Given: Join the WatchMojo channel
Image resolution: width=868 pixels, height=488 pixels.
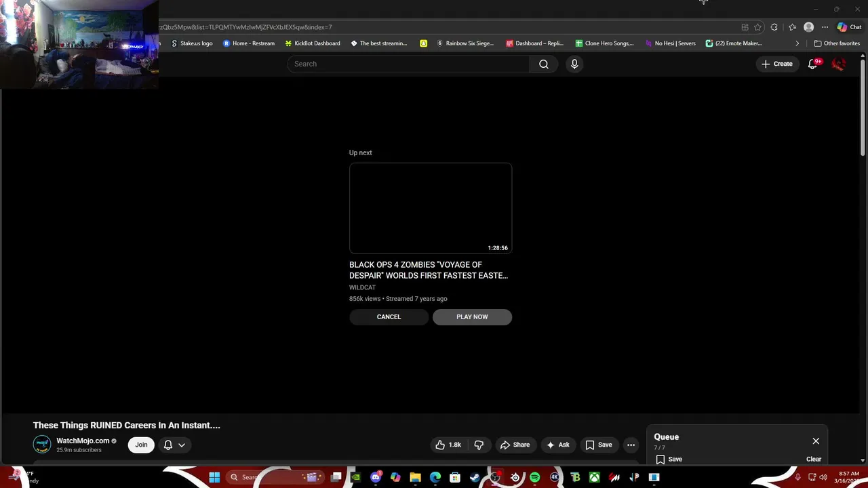Looking at the screenshot, I should pos(141,445).
